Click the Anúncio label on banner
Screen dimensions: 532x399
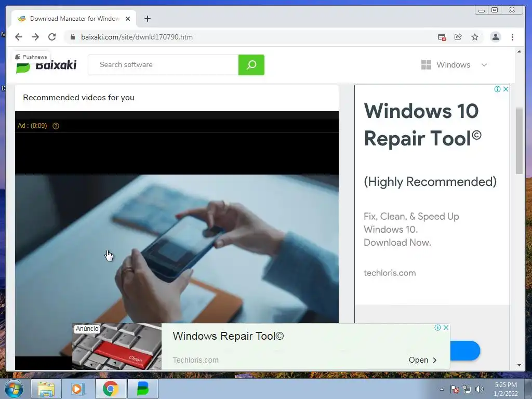coord(87,329)
